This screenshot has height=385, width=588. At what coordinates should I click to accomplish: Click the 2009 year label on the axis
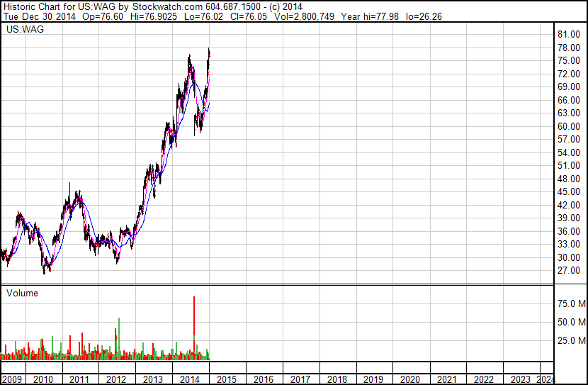[12, 379]
